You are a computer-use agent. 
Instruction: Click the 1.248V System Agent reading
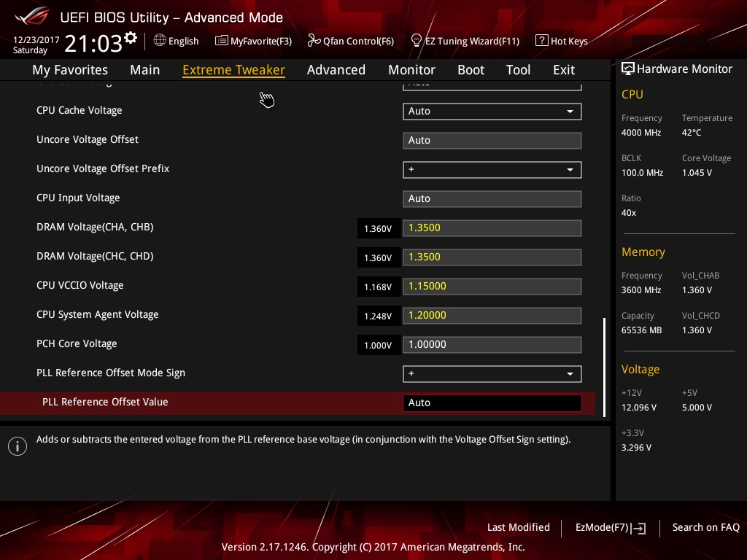379,316
